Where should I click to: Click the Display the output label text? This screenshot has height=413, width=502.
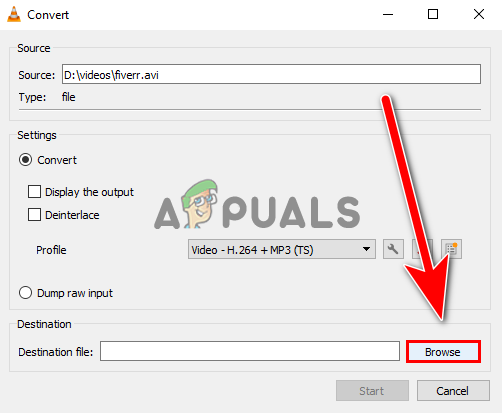point(89,192)
